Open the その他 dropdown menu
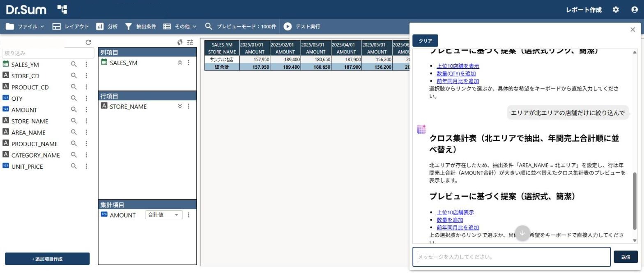Image resolution: width=644 pixels, height=274 pixels. click(x=180, y=26)
